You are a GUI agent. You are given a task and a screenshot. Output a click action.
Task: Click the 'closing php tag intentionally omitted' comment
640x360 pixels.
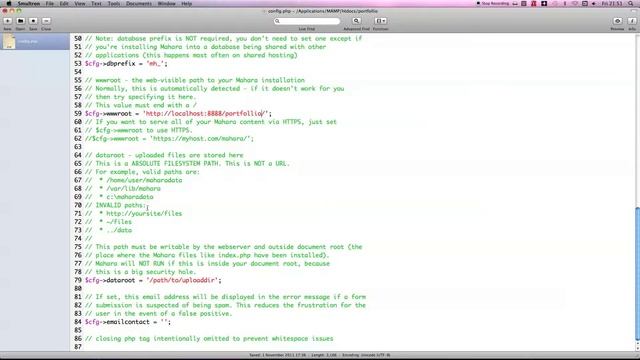pyautogui.click(x=209, y=339)
